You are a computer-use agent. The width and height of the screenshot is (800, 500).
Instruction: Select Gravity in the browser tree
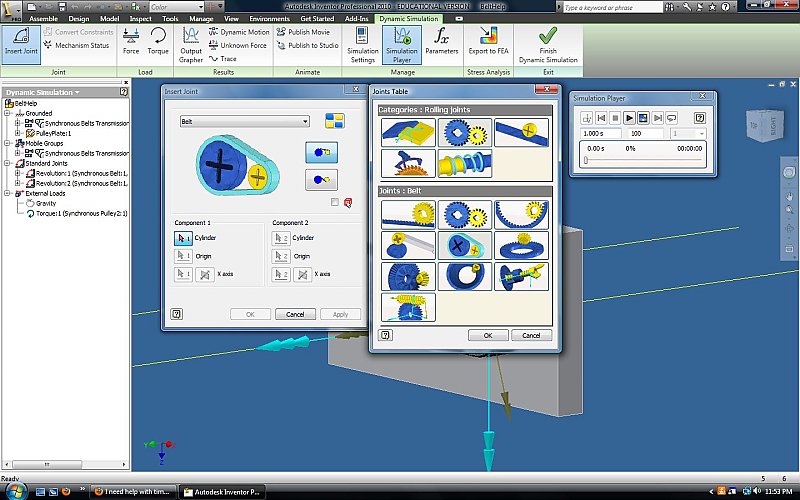click(45, 203)
